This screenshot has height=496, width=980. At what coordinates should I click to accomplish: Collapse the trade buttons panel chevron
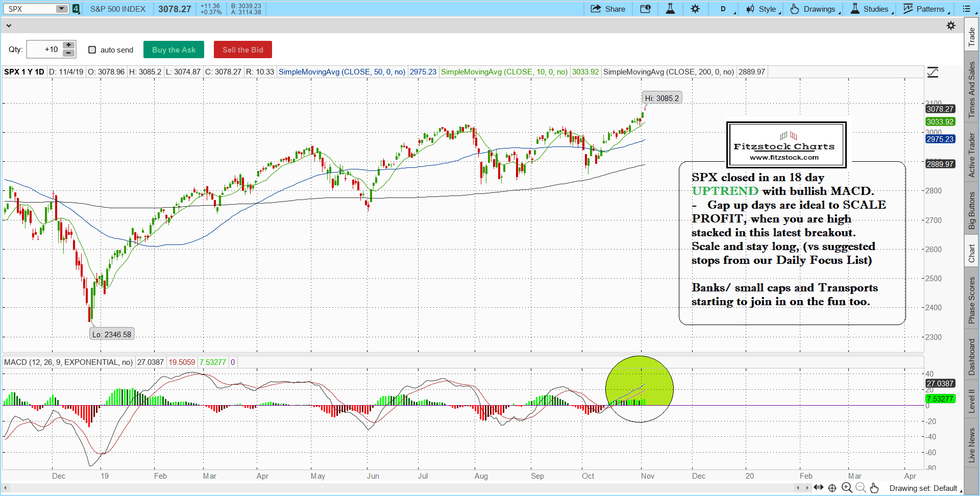tap(9, 26)
